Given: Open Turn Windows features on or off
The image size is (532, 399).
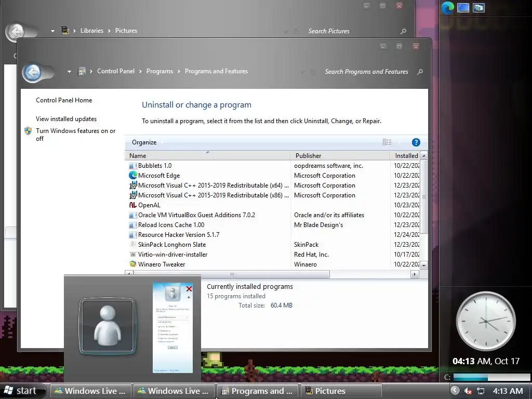Looking at the screenshot, I should coord(76,135).
